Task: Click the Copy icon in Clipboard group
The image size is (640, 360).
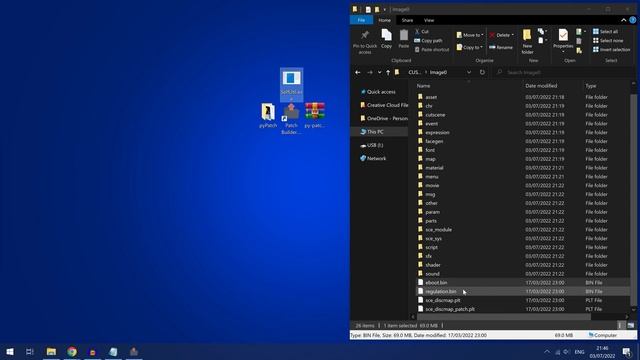Action: click(387, 39)
